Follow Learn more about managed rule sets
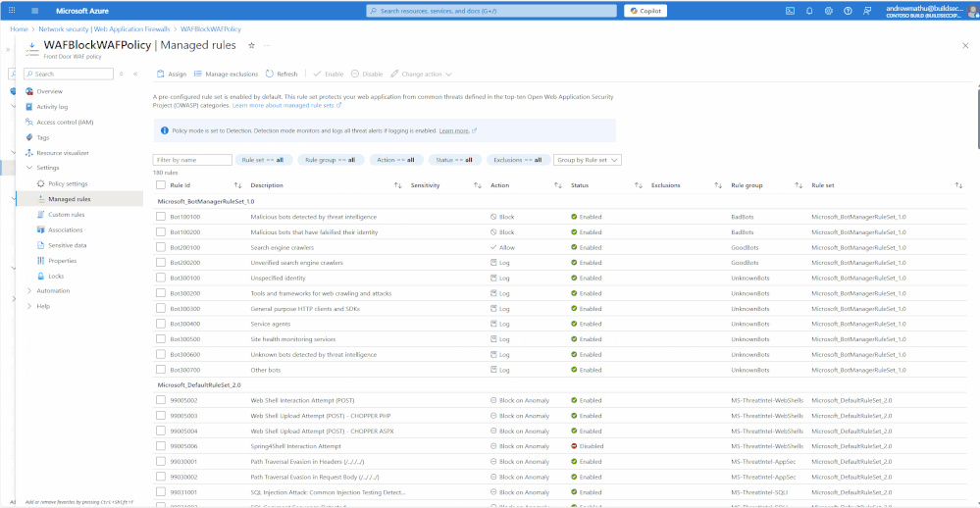Image resolution: width=980 pixels, height=508 pixels. 286,106
